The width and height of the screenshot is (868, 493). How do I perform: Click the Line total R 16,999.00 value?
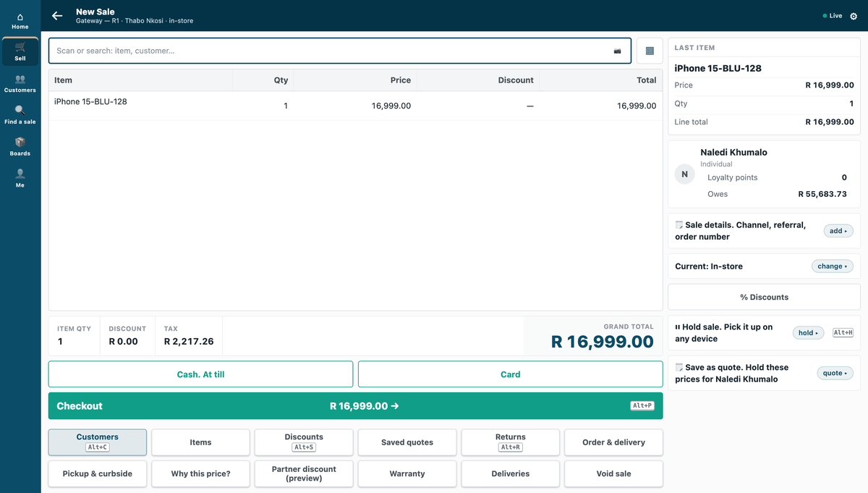(x=830, y=122)
